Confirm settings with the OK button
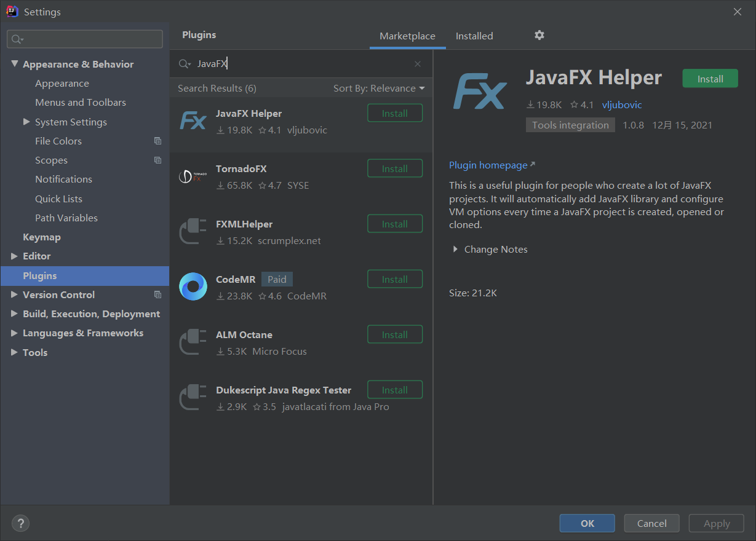 pos(587,523)
